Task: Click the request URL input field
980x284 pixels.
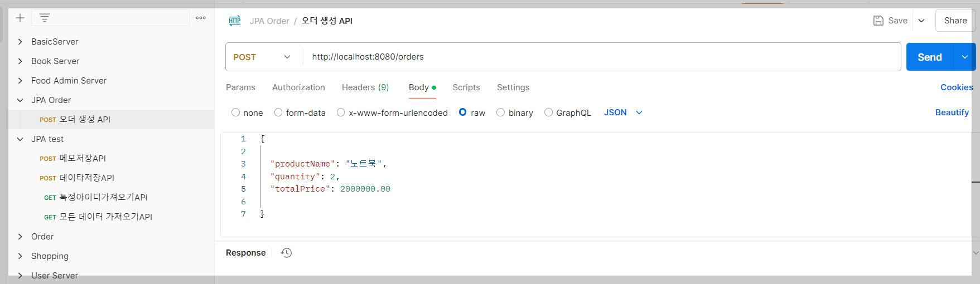Action: click(601, 57)
